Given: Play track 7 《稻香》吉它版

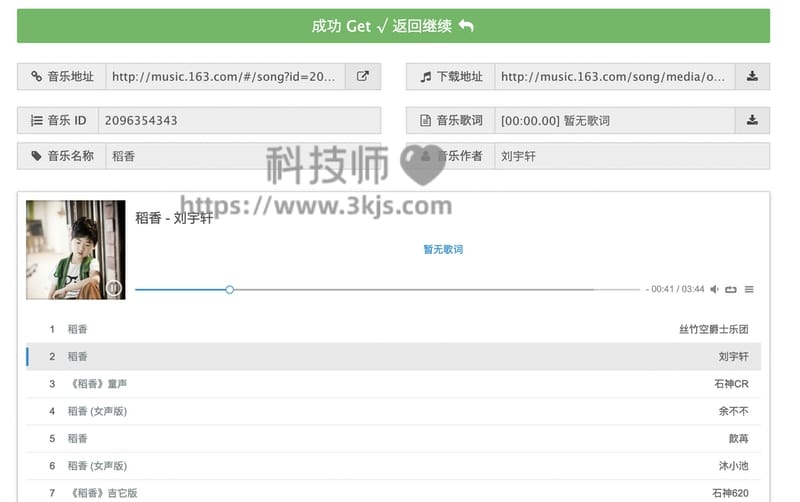Looking at the screenshot, I should tap(393, 491).
